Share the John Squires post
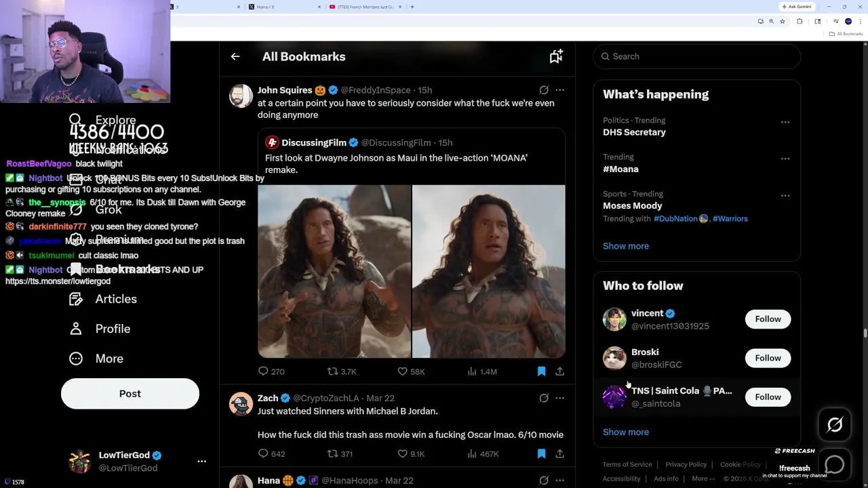The image size is (868, 488). click(x=559, y=371)
